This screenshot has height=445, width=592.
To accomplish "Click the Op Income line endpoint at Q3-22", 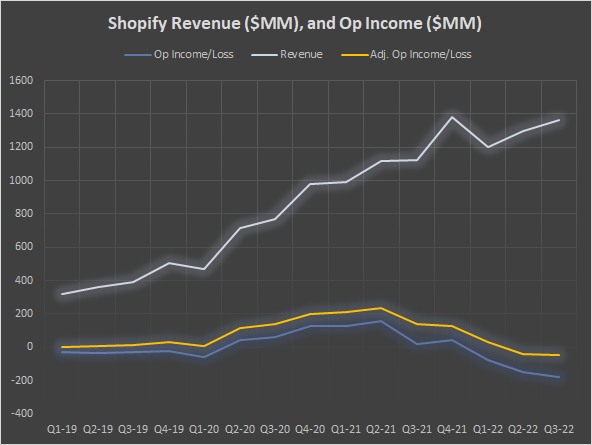I will click(x=559, y=377).
